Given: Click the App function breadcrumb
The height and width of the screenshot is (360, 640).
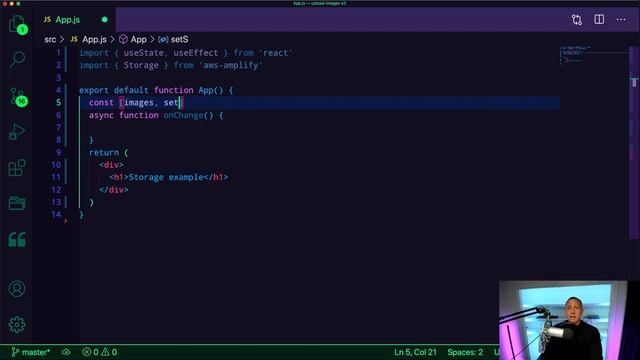Looking at the screenshot, I should (133, 39).
